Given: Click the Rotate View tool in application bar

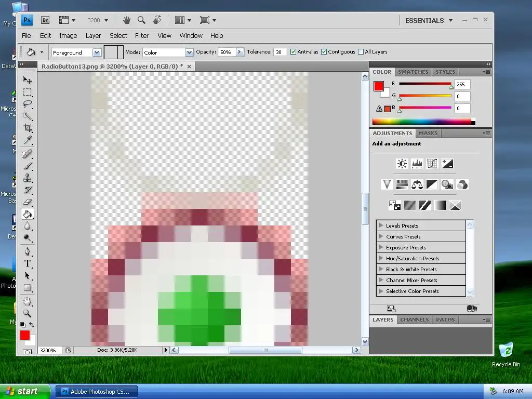Looking at the screenshot, I should pos(157,20).
